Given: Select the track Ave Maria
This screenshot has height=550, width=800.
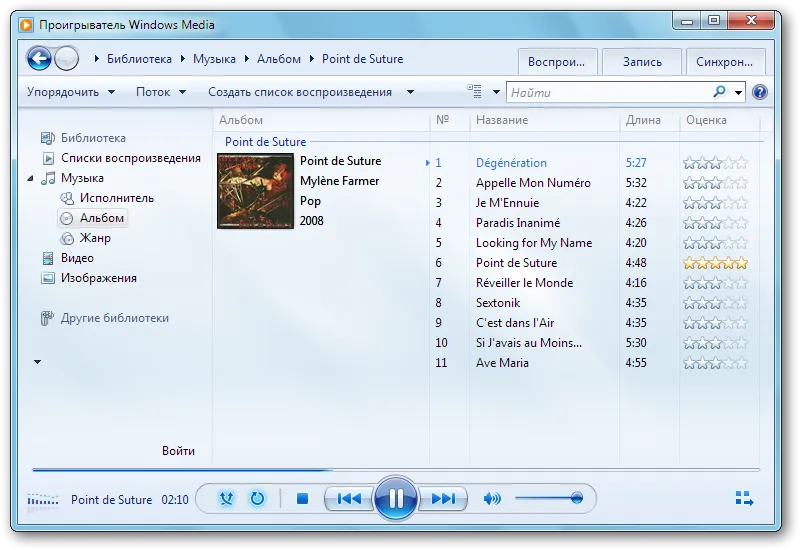Looking at the screenshot, I should [x=502, y=363].
